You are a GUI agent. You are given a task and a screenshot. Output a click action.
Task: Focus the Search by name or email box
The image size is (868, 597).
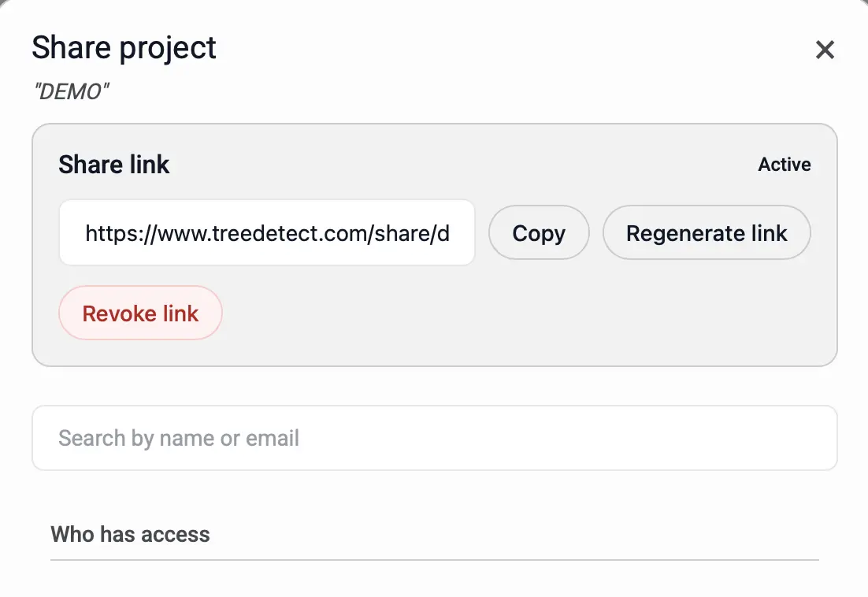(434, 438)
